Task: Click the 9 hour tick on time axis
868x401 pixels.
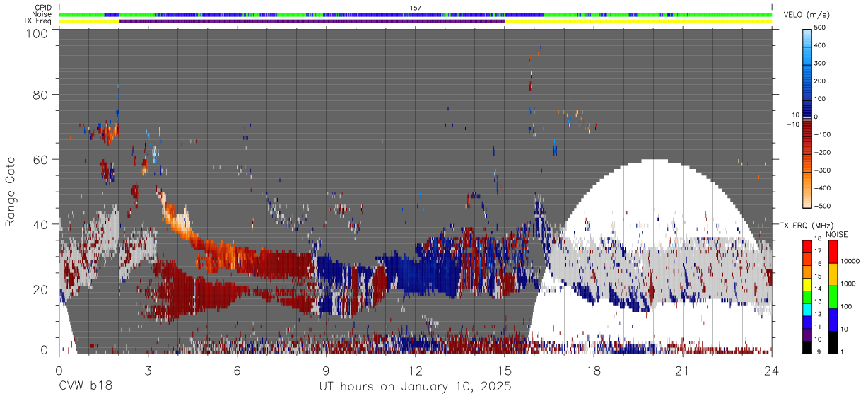Action: [326, 370]
